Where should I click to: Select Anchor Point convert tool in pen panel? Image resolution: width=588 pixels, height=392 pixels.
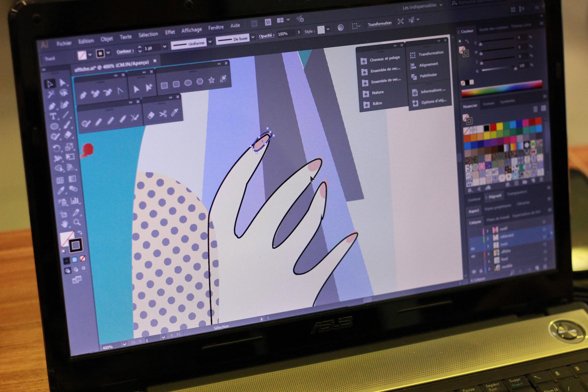coord(120,91)
